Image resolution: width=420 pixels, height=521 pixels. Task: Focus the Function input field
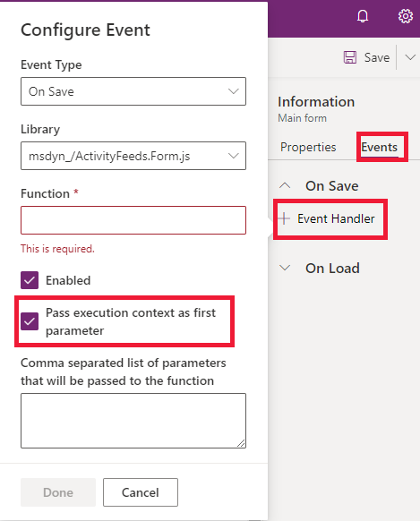(x=133, y=220)
